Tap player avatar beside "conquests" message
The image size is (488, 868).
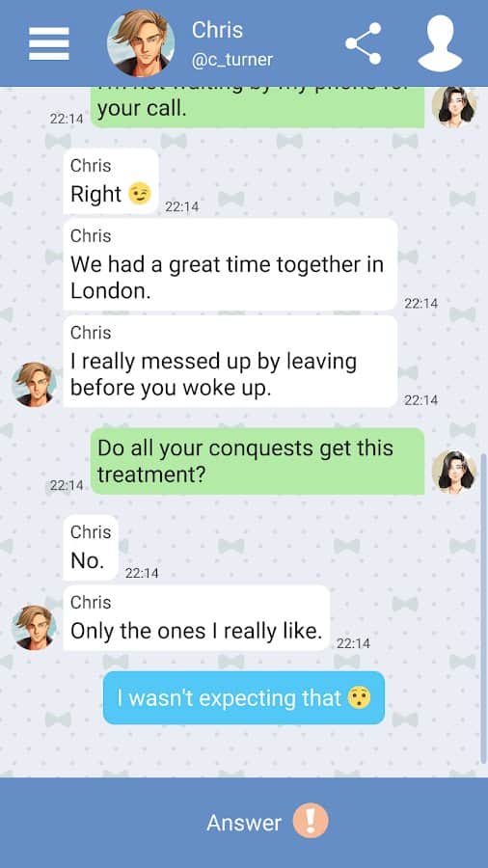[454, 472]
